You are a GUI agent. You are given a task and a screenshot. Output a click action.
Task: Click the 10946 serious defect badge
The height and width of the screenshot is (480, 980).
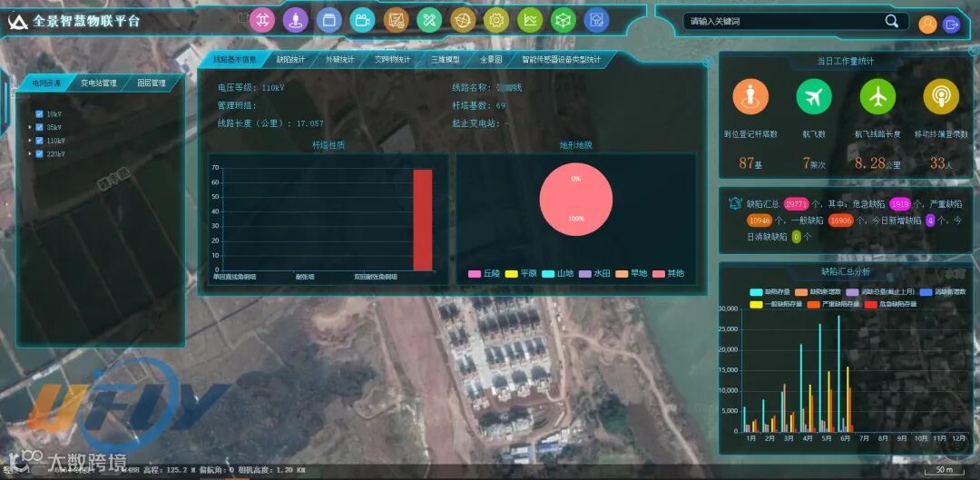click(x=759, y=220)
